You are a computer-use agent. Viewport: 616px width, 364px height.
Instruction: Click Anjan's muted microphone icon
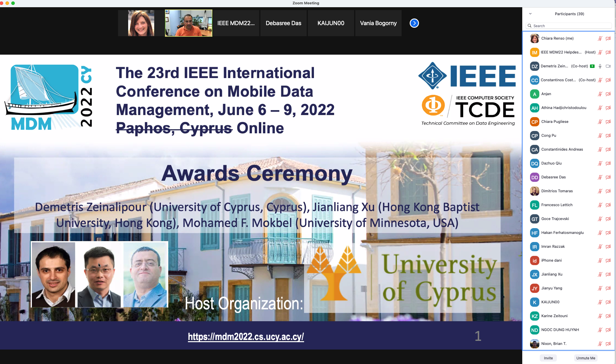(x=600, y=94)
